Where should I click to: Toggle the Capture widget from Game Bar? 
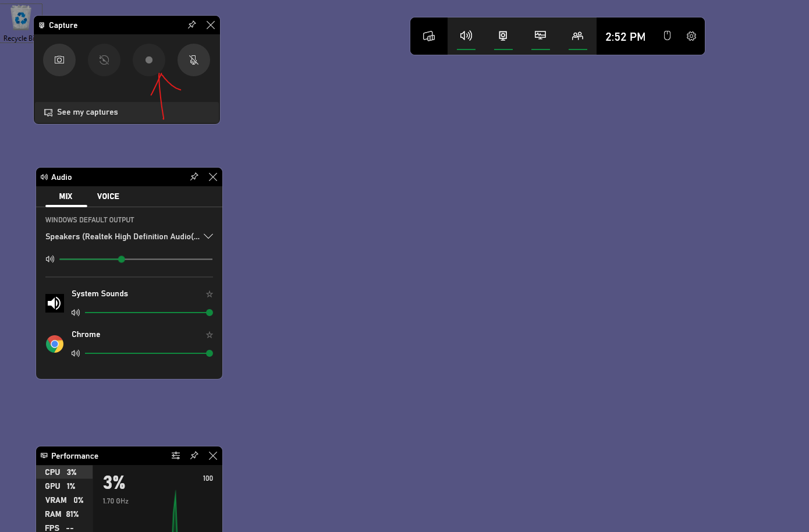click(503, 36)
